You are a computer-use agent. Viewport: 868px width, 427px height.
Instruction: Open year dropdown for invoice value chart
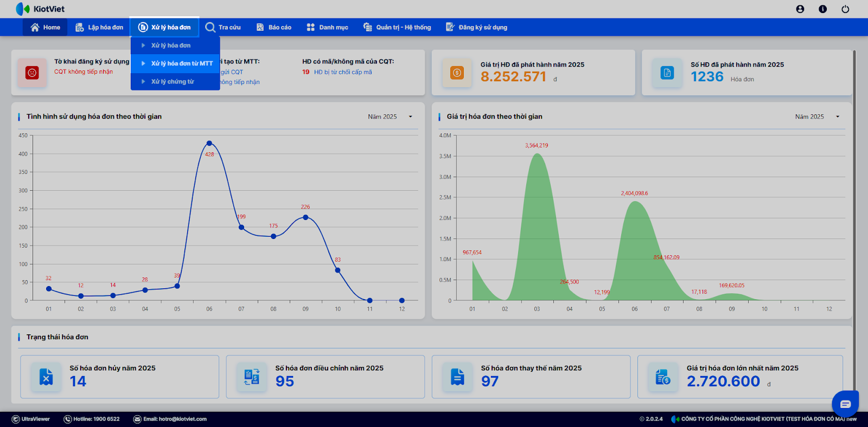coord(817,117)
